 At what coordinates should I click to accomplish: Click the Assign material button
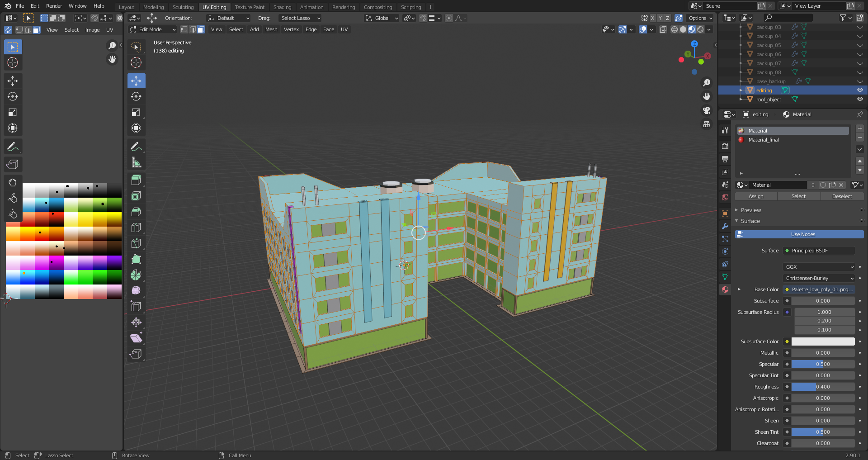click(x=756, y=196)
